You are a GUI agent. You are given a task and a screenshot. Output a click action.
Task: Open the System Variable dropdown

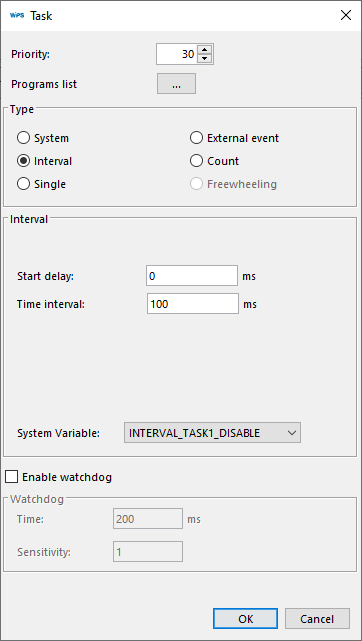pyautogui.click(x=212, y=433)
